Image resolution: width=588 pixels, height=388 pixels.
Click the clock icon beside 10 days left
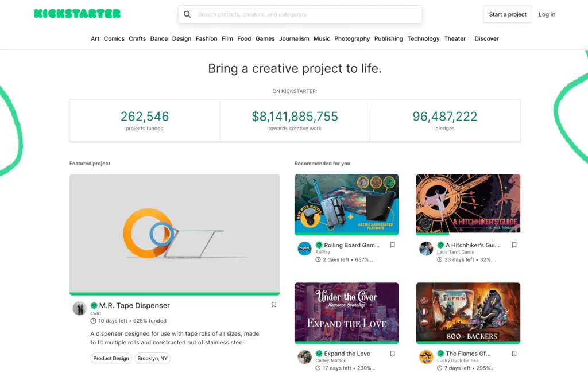tap(94, 321)
